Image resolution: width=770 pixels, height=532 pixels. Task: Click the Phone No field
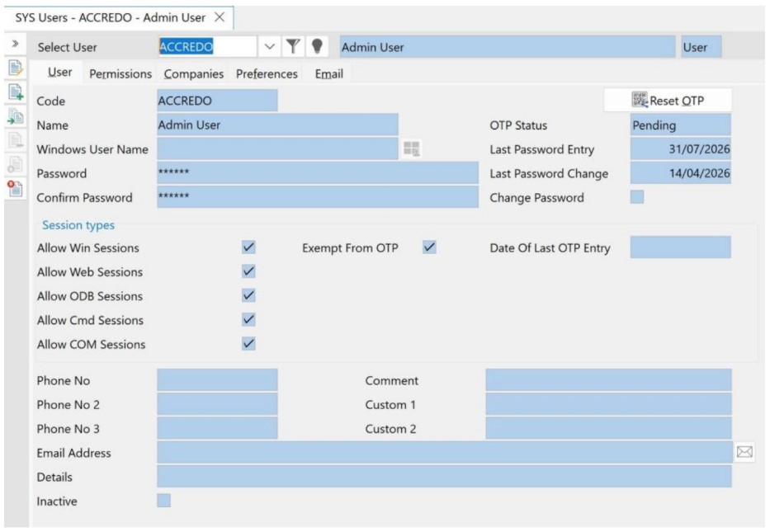pyautogui.click(x=217, y=380)
